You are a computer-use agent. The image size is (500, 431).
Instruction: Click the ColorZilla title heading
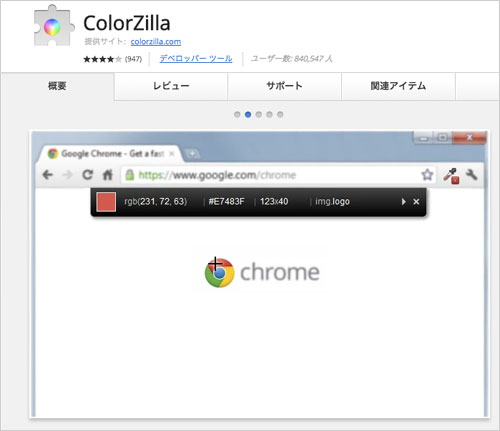127,23
